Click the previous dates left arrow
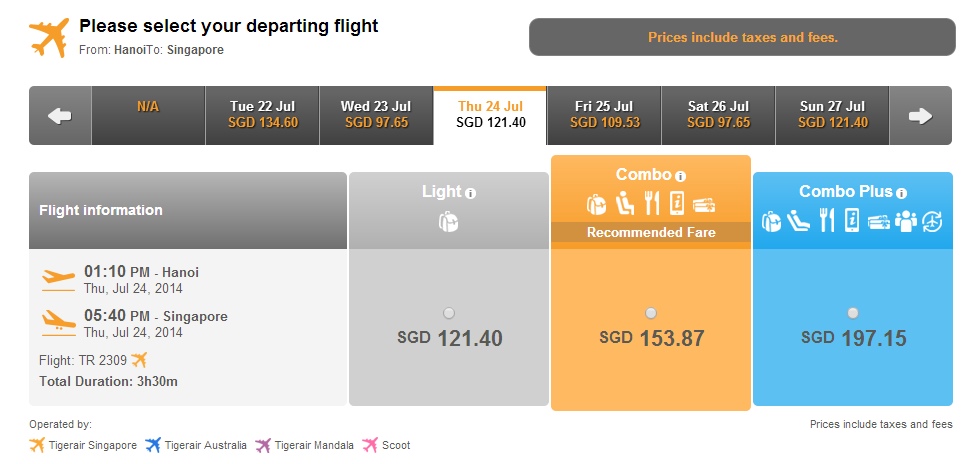The image size is (973, 464). tap(60, 116)
